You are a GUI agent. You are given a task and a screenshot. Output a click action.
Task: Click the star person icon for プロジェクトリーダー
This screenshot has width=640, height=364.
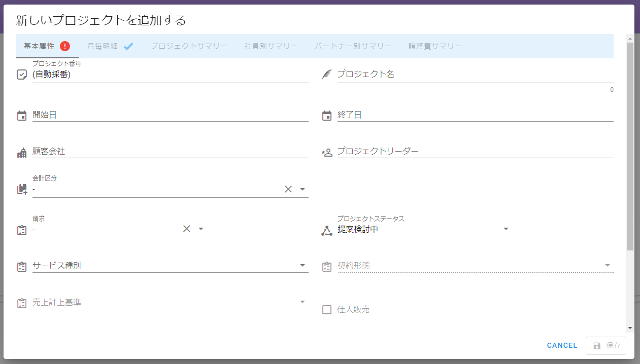click(327, 152)
